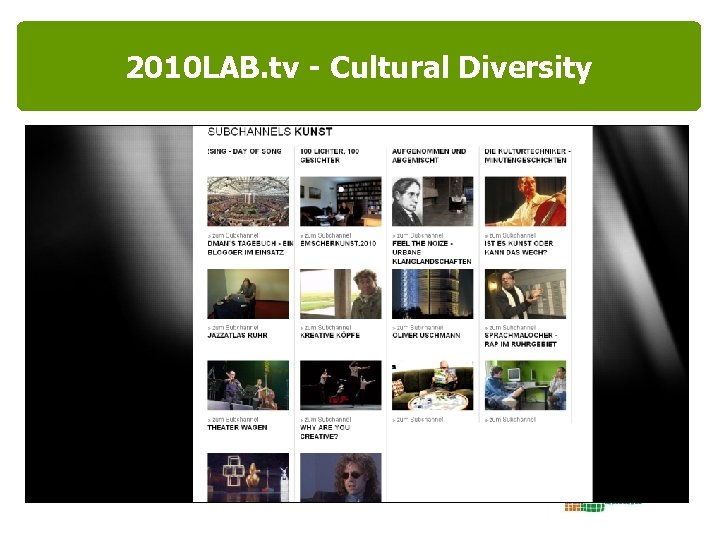The width and height of the screenshot is (720, 540).
Task: Open the Theater Wagen sculpture thumbnail
Action: [x=248, y=477]
